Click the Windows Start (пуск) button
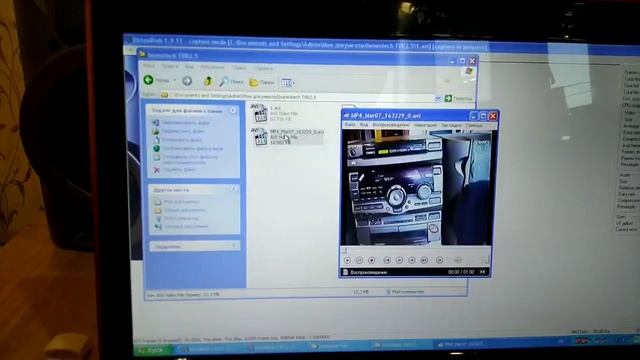This screenshot has width=640, height=360. [152, 350]
